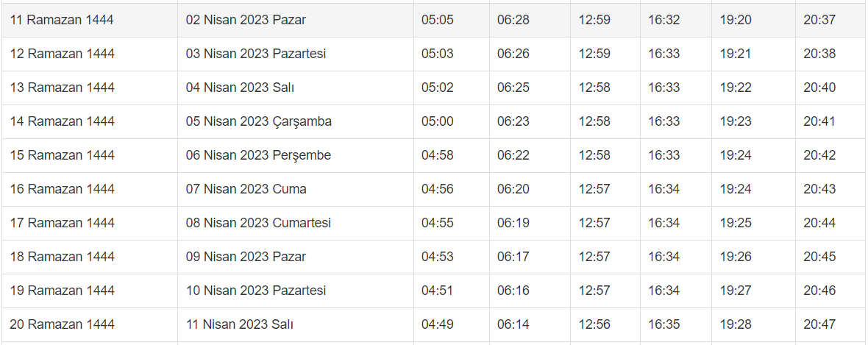
Task: Click the 11 Ramazan 1444 cell
Action: click(62, 20)
